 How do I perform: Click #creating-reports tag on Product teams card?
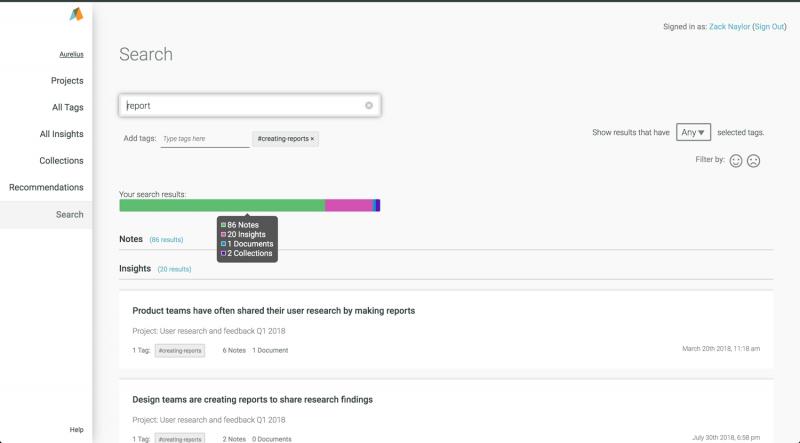click(x=180, y=351)
